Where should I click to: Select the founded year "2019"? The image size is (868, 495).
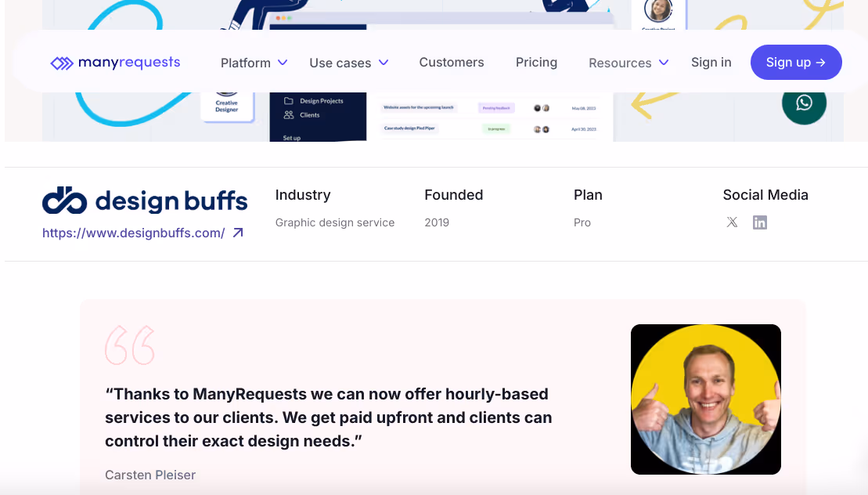[x=437, y=222]
